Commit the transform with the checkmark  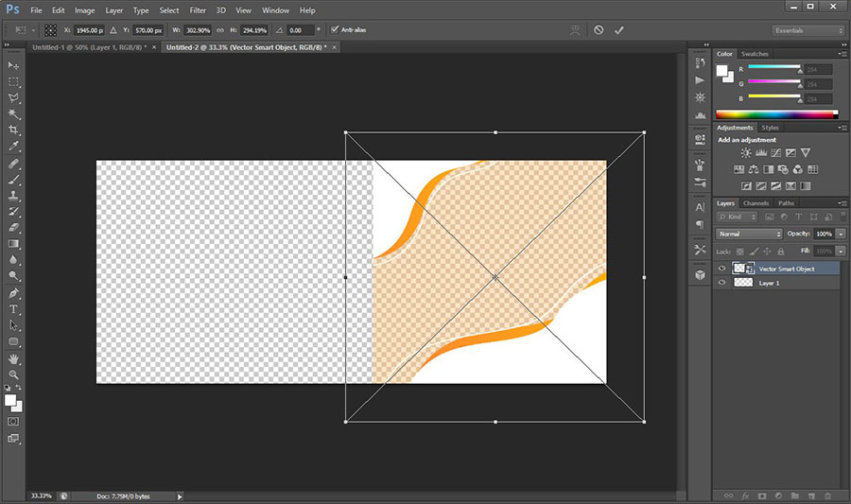click(619, 30)
